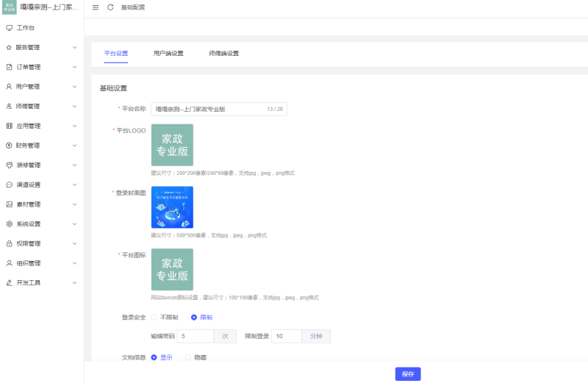
Task: Expand the 财务管理 chevron
Action: tap(75, 145)
